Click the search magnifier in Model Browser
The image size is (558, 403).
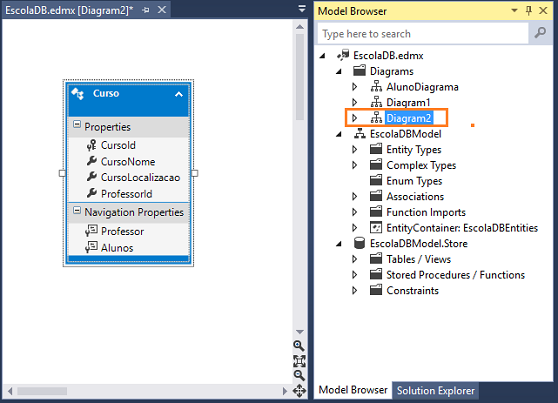click(x=540, y=33)
